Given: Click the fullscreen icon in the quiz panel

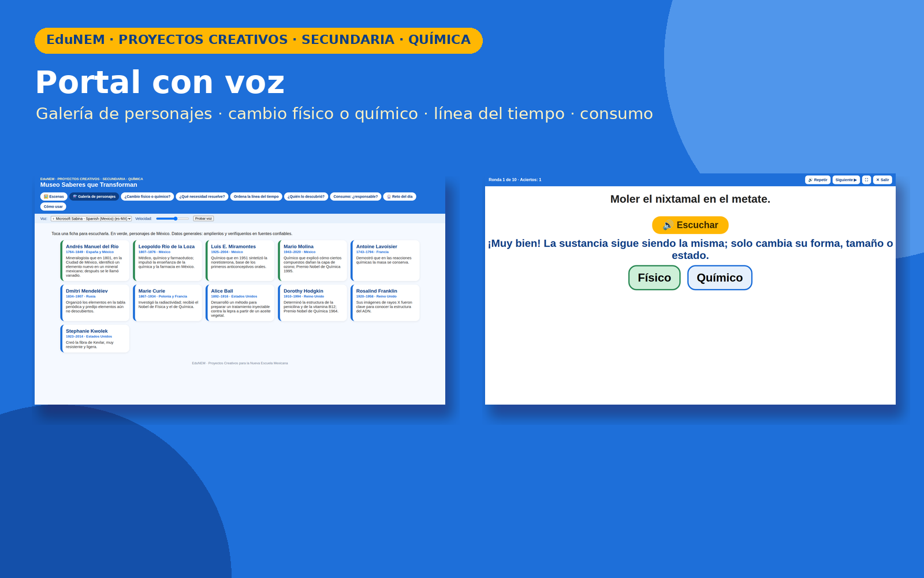Looking at the screenshot, I should [866, 180].
